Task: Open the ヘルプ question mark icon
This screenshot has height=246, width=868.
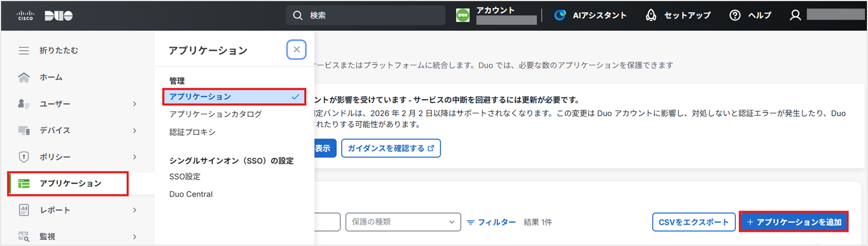Action: pyautogui.click(x=735, y=15)
